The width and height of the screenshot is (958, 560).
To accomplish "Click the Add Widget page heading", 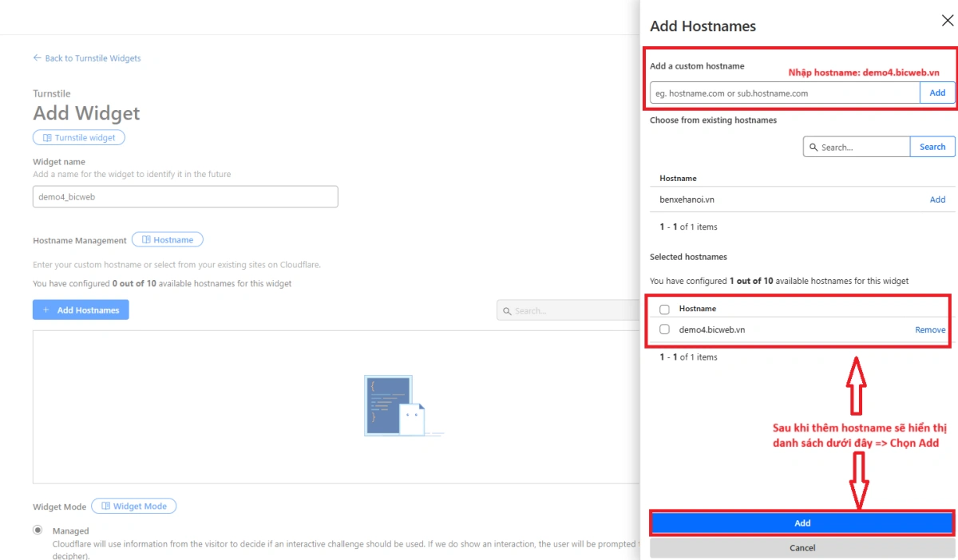I will [x=86, y=113].
